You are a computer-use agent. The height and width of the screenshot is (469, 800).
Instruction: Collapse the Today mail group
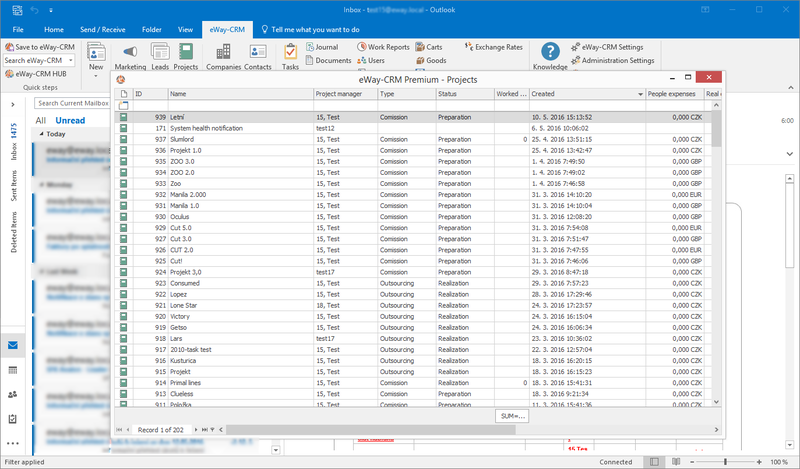[x=42, y=134]
